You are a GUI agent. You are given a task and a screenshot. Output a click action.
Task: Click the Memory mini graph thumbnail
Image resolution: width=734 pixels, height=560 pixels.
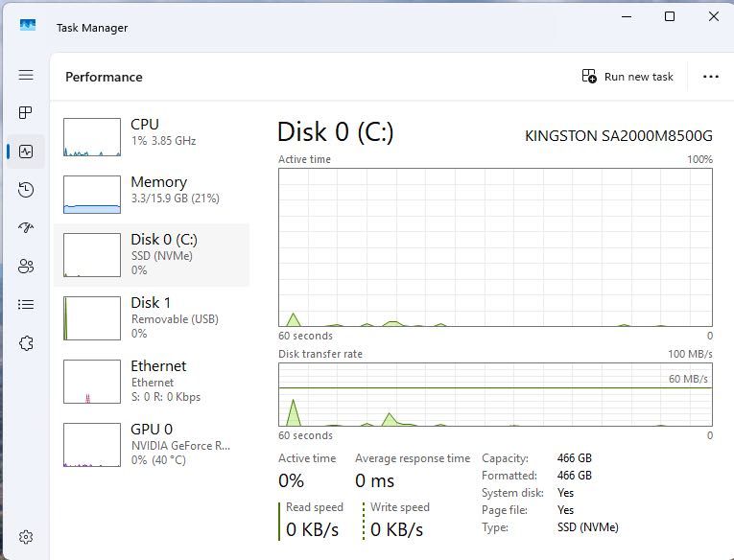click(x=92, y=194)
